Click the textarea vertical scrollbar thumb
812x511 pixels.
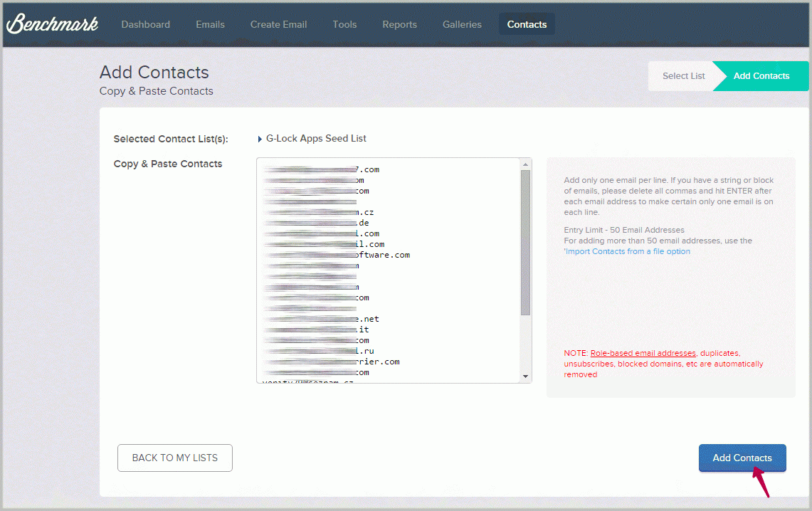coord(525,242)
